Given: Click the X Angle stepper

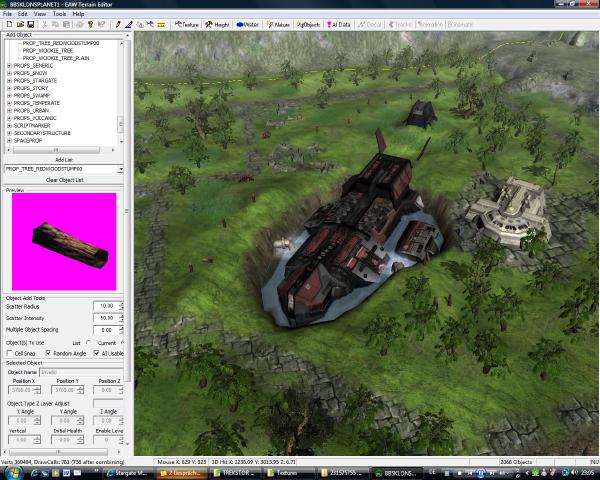Looking at the screenshot, I should coord(37,421).
